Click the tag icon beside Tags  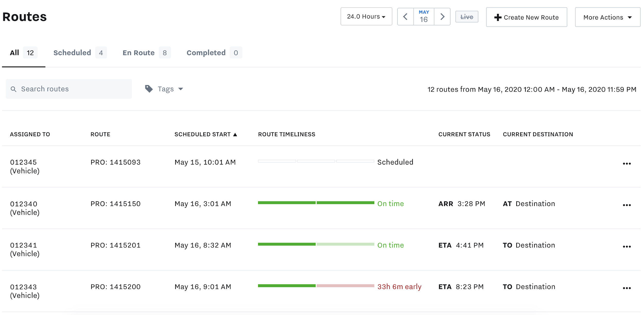coord(149,89)
